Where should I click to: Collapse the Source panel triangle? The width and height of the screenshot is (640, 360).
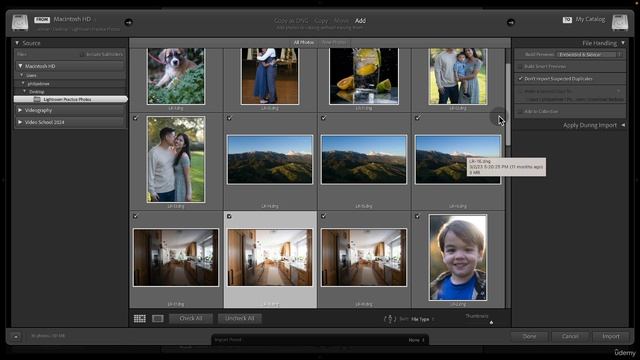pyautogui.click(x=17, y=43)
